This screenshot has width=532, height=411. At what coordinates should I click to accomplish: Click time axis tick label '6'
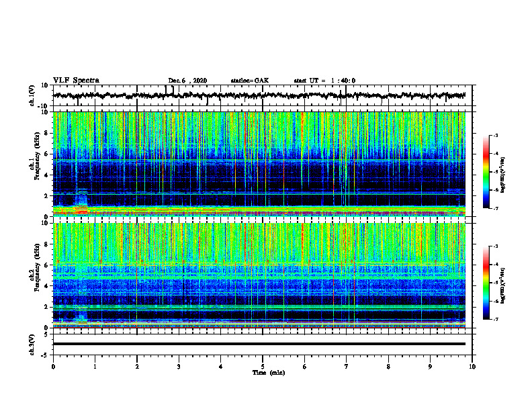coord(305,367)
